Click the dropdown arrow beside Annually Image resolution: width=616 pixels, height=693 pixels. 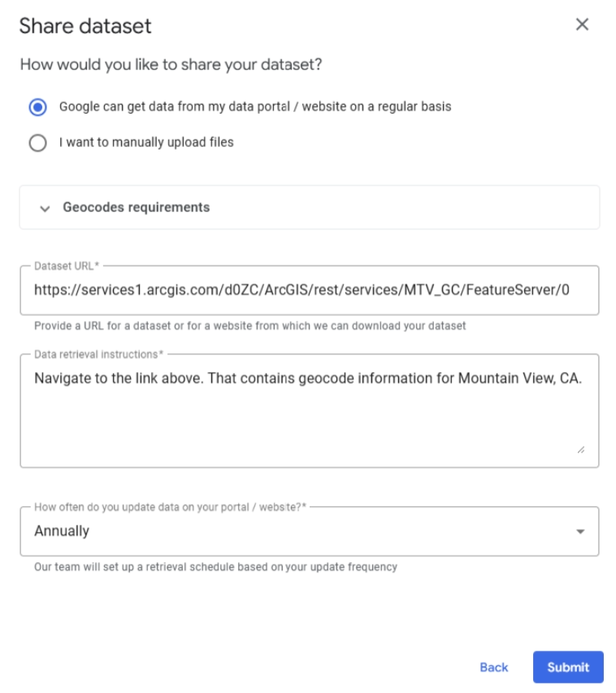pos(579,531)
